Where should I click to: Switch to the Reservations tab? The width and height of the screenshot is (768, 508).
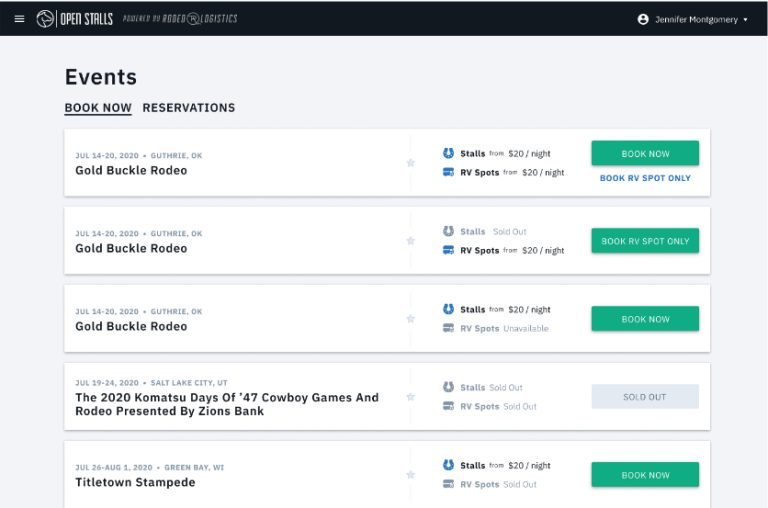point(189,108)
